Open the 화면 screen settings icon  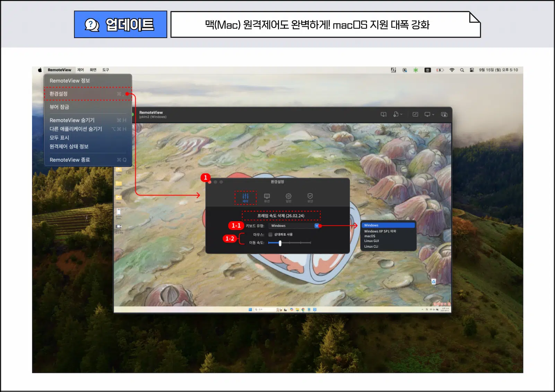coord(267,196)
